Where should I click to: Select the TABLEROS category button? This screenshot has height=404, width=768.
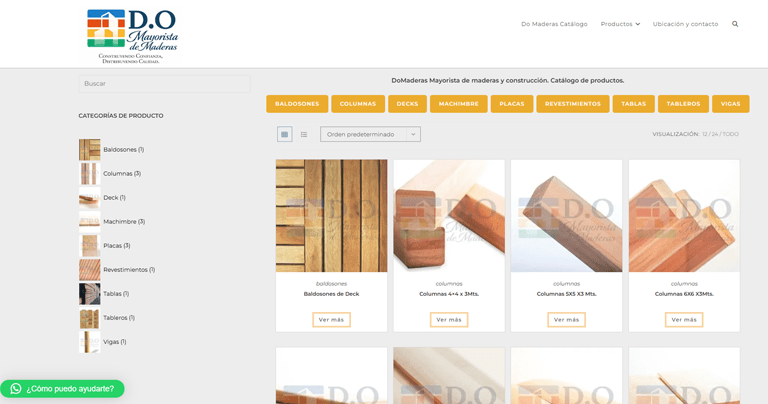click(683, 104)
